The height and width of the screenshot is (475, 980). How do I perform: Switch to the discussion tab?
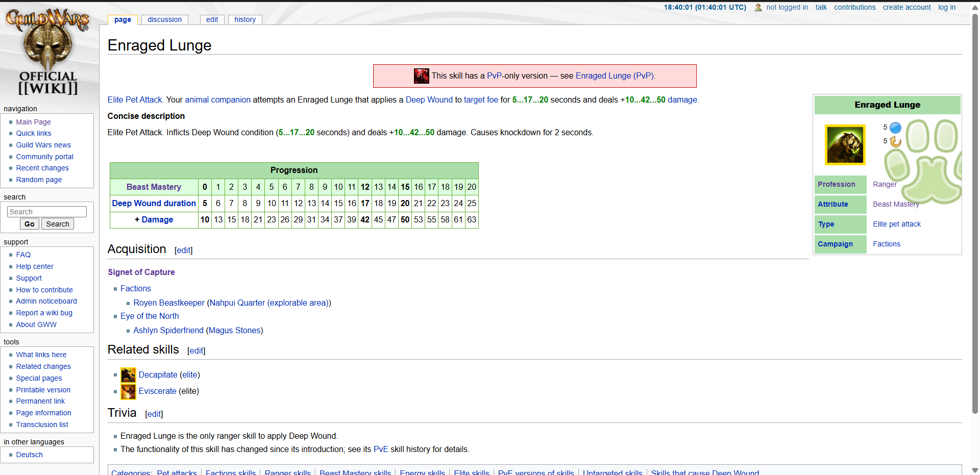point(164,19)
